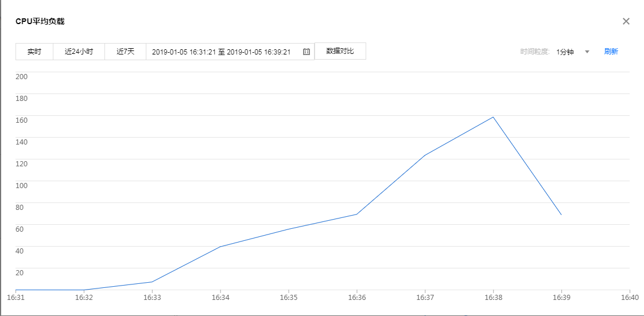Click the start time 2019-01-05 16:31:21
Image resolution: width=644 pixels, height=316 pixels.
coord(184,52)
